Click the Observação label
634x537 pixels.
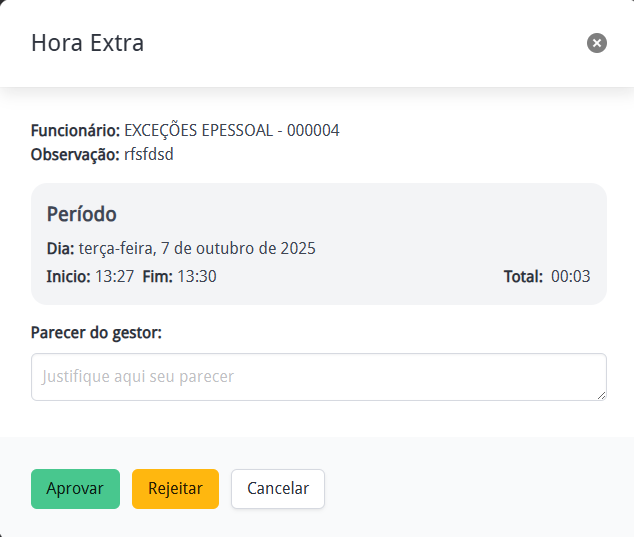coord(75,154)
